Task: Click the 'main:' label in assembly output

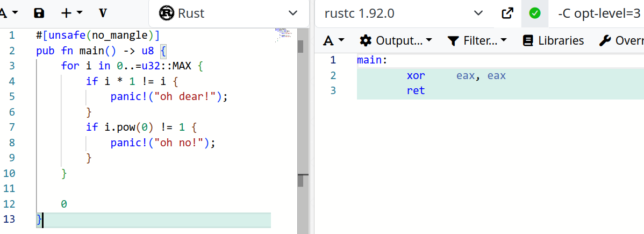Action: click(x=371, y=60)
